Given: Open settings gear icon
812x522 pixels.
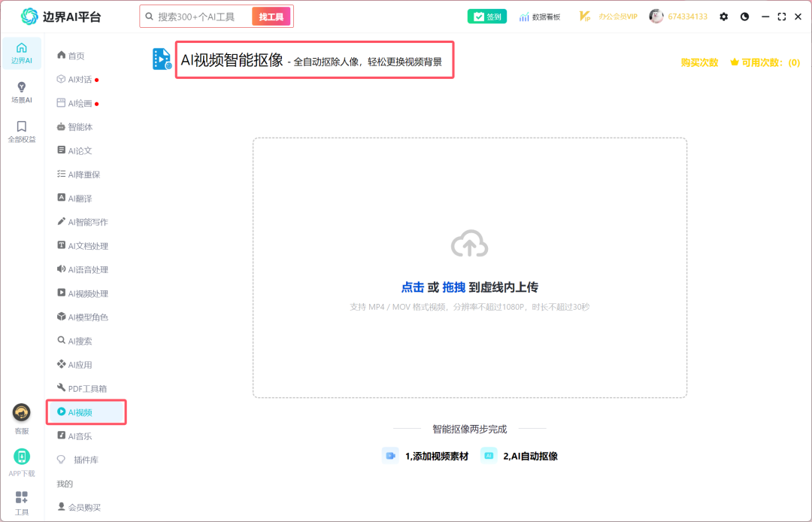Looking at the screenshot, I should point(723,17).
